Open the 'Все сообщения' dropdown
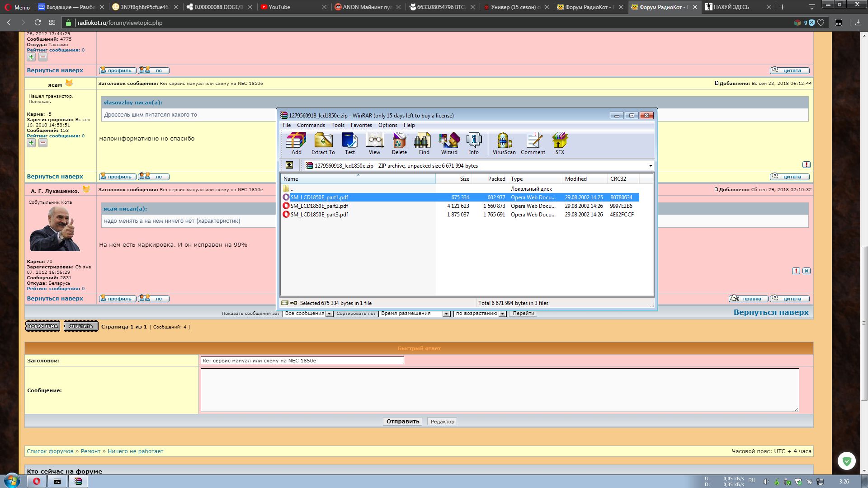Screen dimensions: 868x488 point(308,314)
